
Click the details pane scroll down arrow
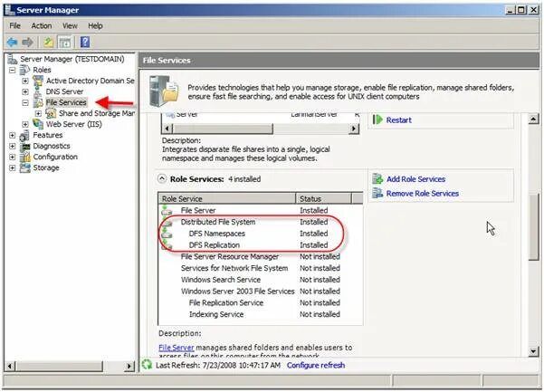(533, 351)
